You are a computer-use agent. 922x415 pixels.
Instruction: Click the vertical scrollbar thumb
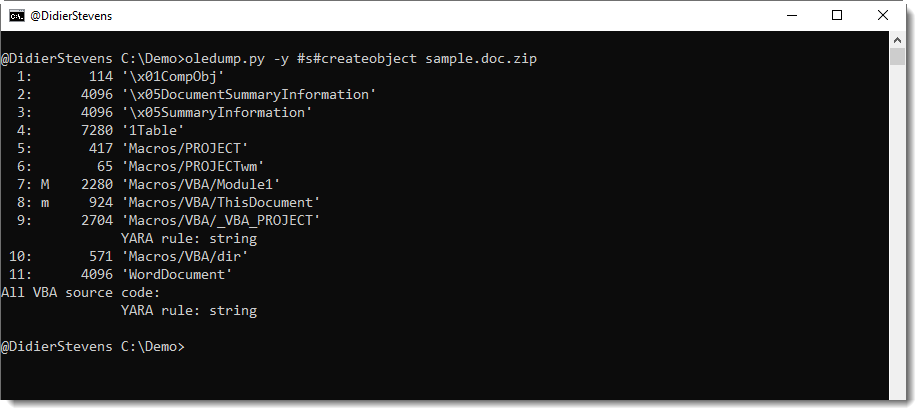(x=897, y=56)
